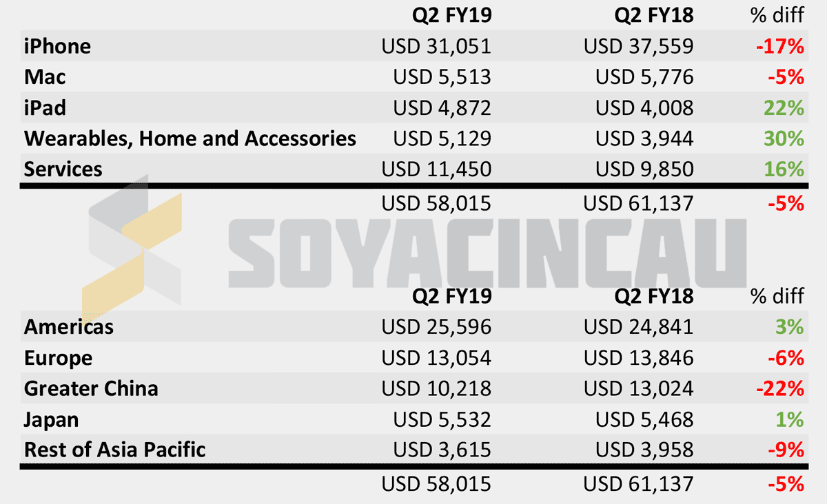Select the Americas row label
This screenshot has width=827, height=504.
pos(69,326)
